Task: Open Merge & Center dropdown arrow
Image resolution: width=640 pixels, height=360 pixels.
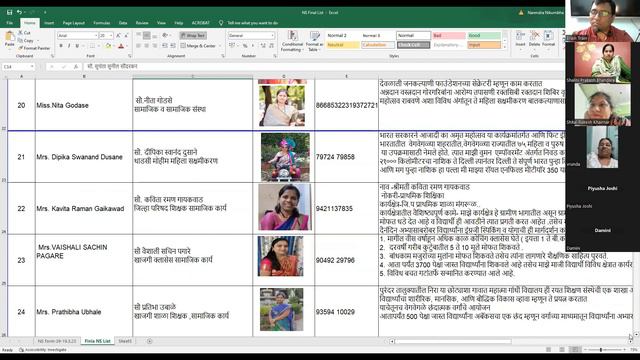Action: pyautogui.click(x=220, y=46)
